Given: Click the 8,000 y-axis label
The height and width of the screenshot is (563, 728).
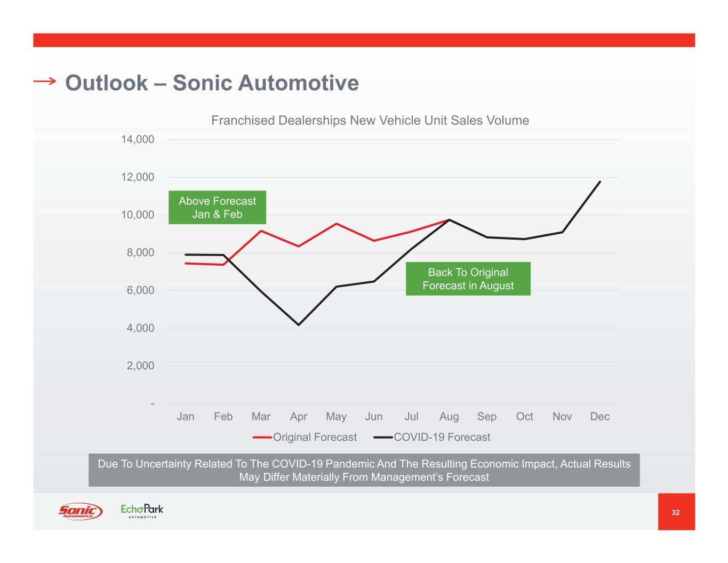Looking at the screenshot, I should (x=140, y=253).
